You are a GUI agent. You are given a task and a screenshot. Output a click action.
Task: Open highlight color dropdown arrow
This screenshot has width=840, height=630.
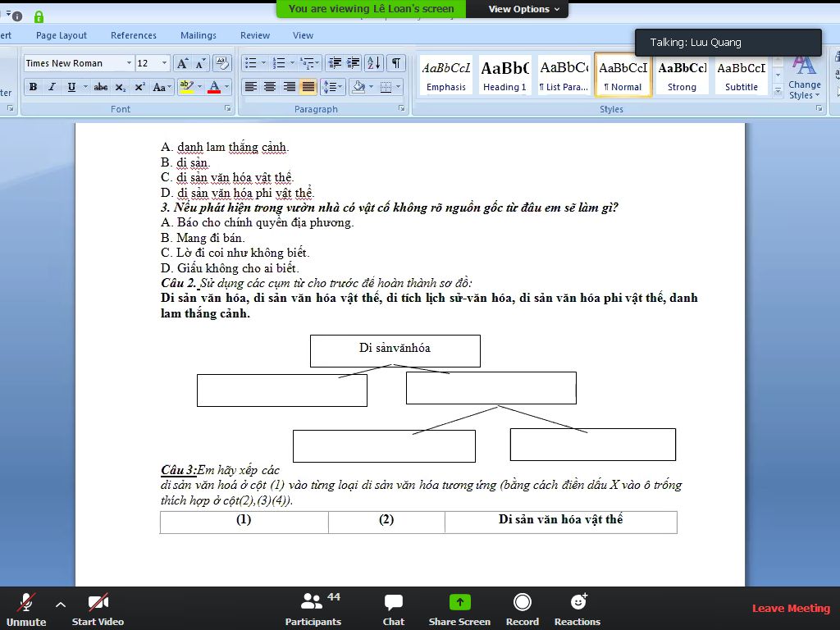(x=200, y=87)
